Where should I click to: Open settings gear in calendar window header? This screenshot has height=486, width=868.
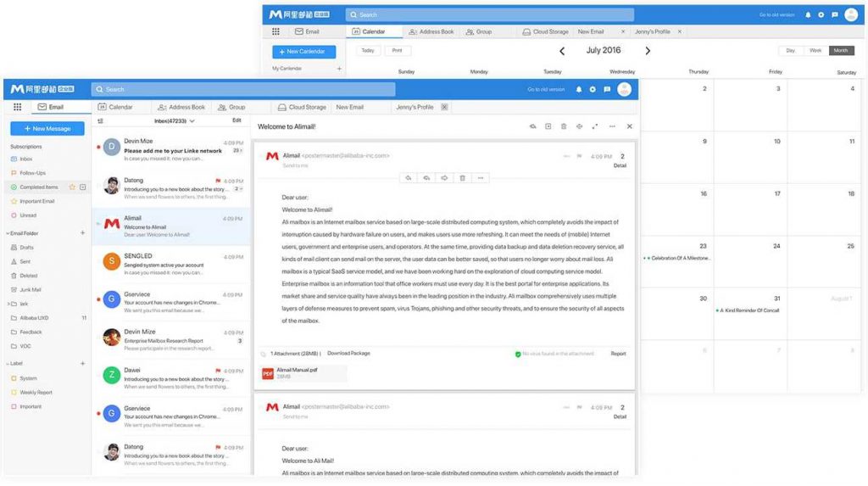(x=821, y=15)
